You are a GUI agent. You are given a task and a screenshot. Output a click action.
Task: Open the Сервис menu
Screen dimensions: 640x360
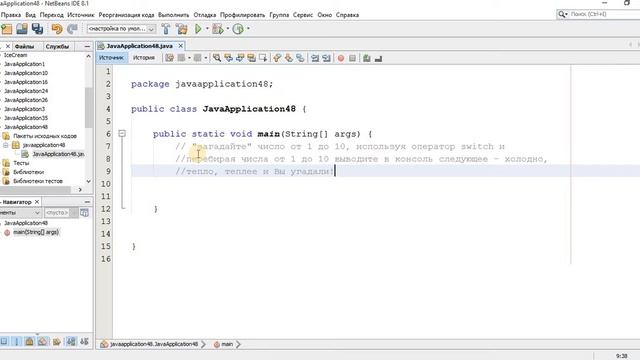tap(303, 15)
